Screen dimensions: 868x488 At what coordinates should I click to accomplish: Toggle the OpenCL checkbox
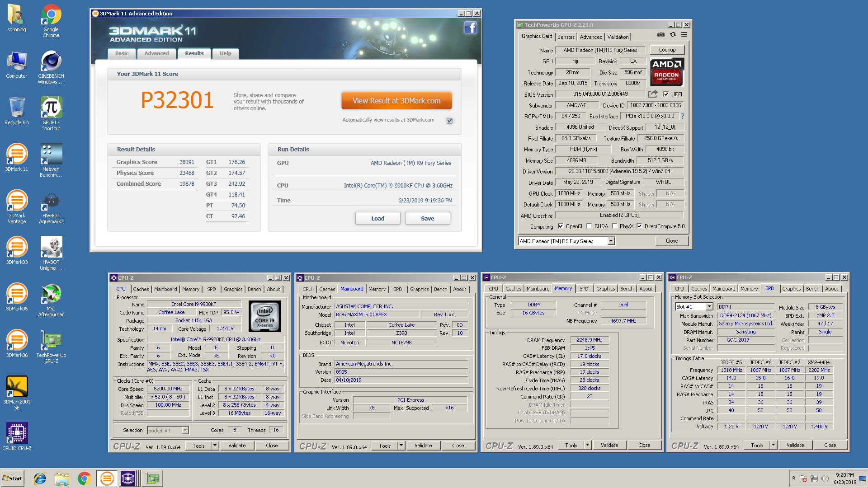point(561,226)
